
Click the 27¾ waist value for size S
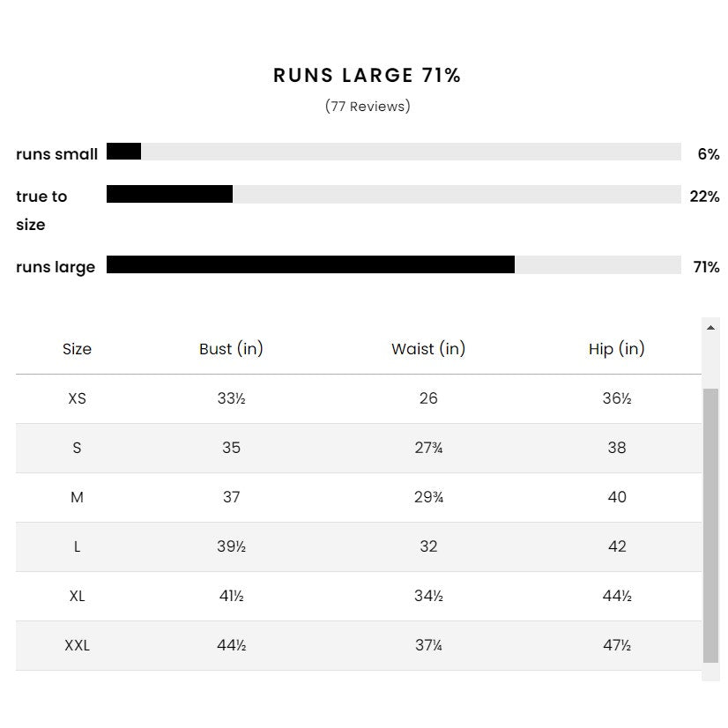(x=428, y=448)
